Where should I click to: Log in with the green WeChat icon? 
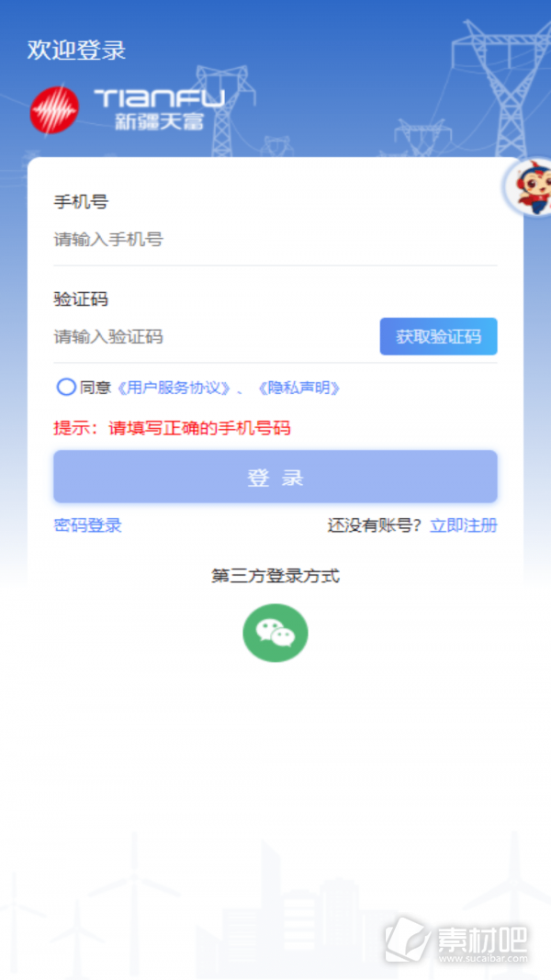[275, 633]
